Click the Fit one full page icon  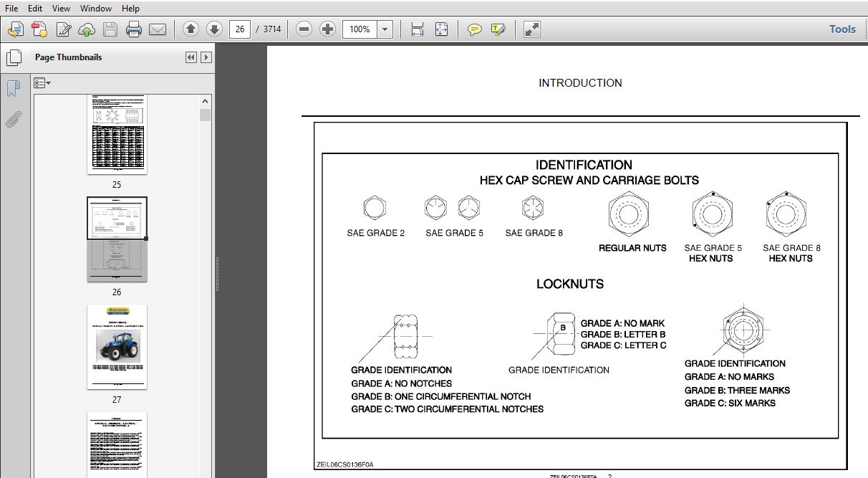coord(441,29)
